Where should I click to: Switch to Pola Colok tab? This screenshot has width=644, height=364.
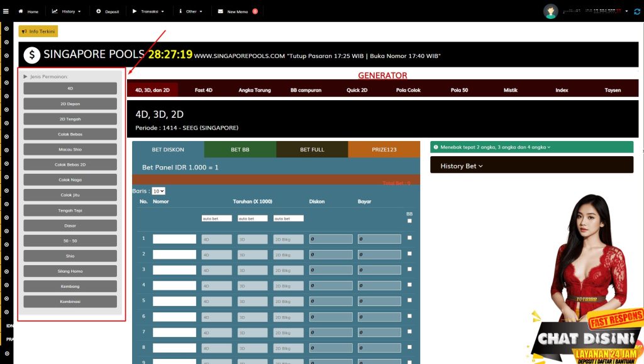tap(408, 90)
